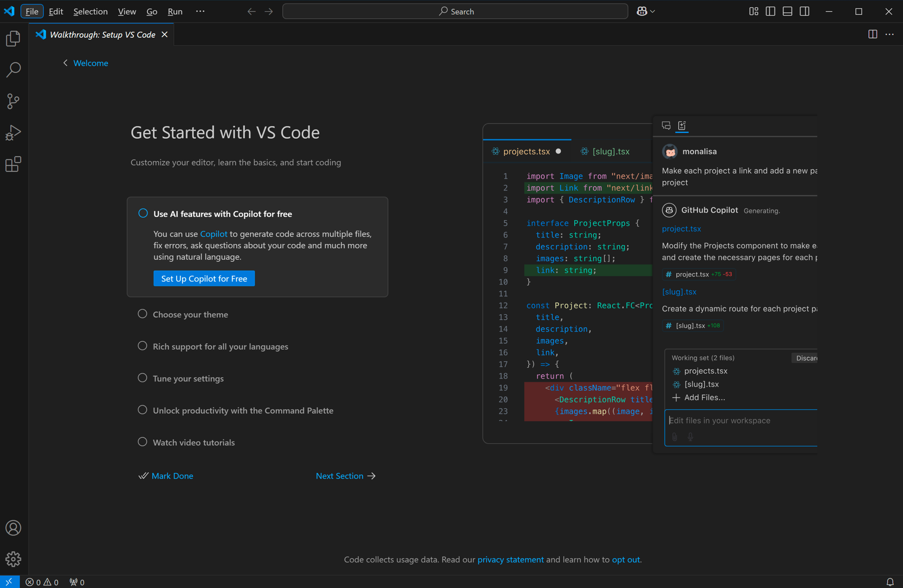
Task: Open the Search view
Action: click(13, 70)
